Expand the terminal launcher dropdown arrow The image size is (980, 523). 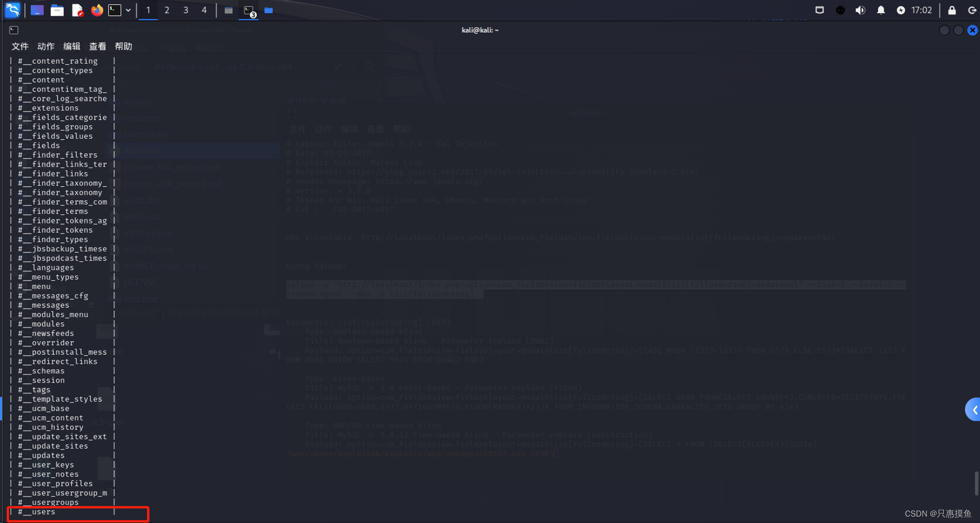128,10
